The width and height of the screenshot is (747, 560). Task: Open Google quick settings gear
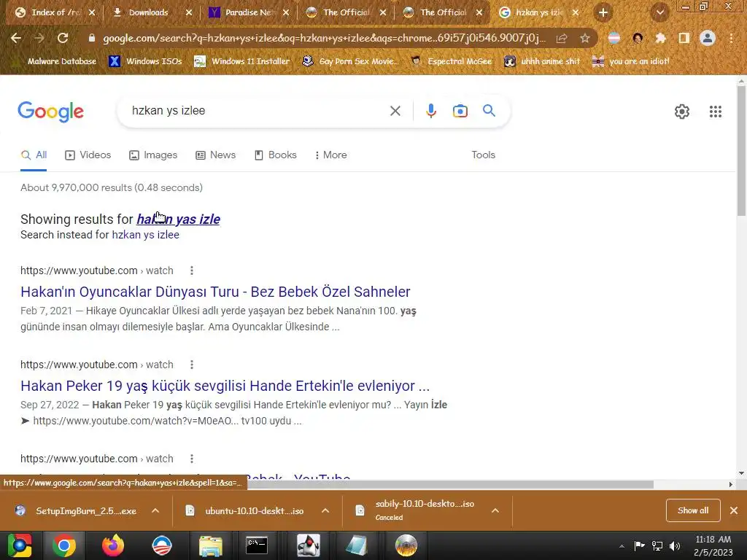(682, 112)
